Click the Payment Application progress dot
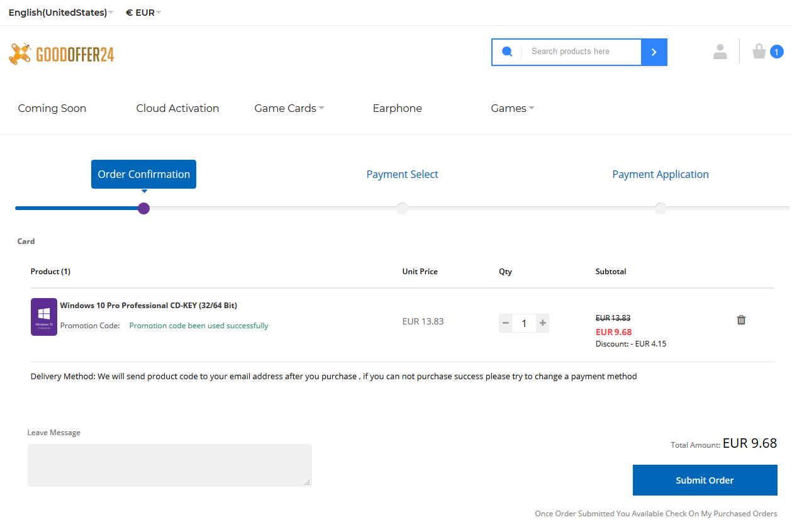This screenshot has height=532, width=792. tap(661, 208)
